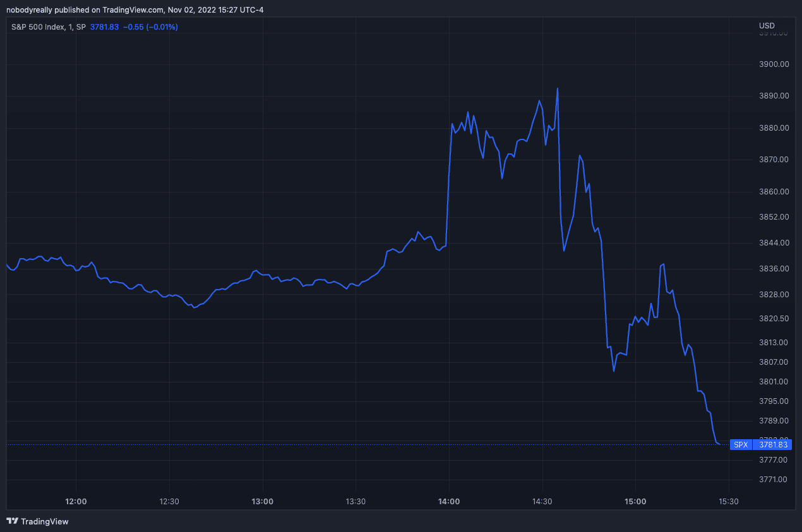Image resolution: width=802 pixels, height=532 pixels.
Task: Click the 14:30 time axis label
Action: 542,502
